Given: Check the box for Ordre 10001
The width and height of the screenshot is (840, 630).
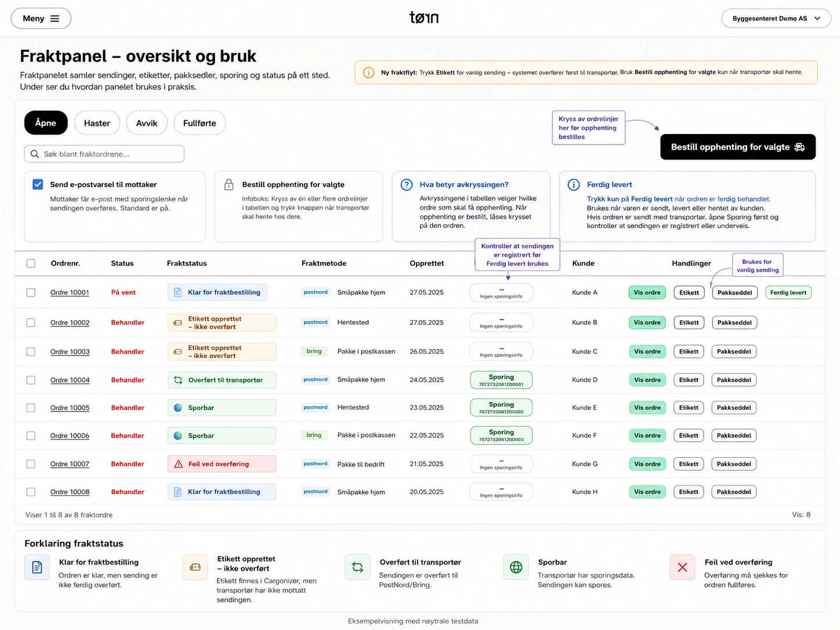Looking at the screenshot, I should click(x=31, y=292).
